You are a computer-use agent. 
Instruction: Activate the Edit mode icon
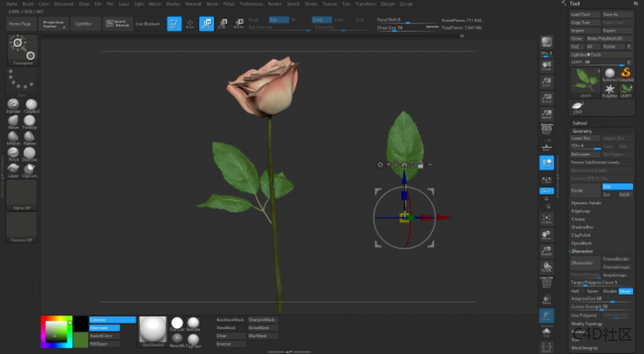tap(174, 24)
